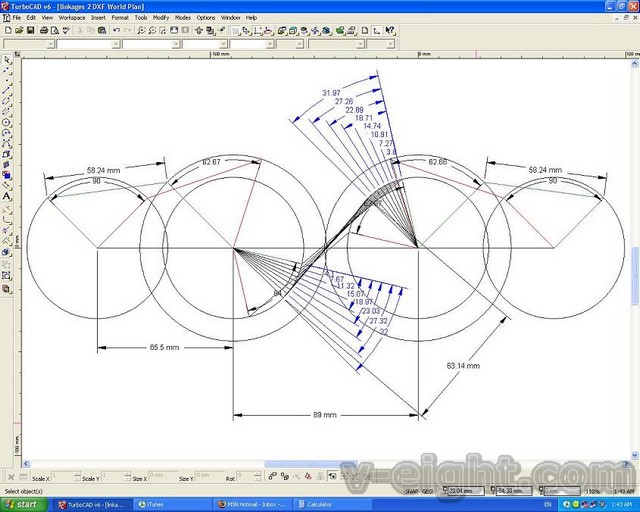Open the Insert menu
The image size is (640, 512).
(x=98, y=18)
